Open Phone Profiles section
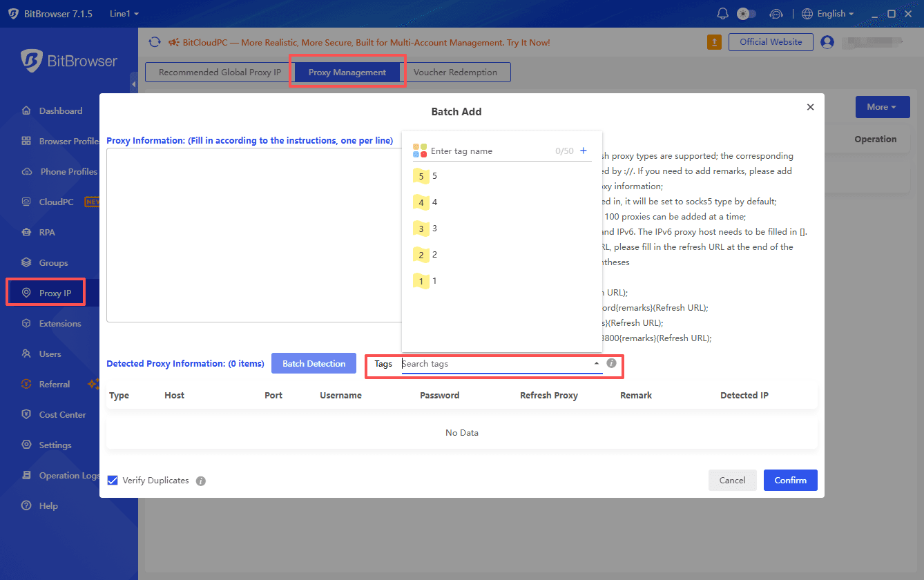The height and width of the screenshot is (580, 924). coord(59,171)
